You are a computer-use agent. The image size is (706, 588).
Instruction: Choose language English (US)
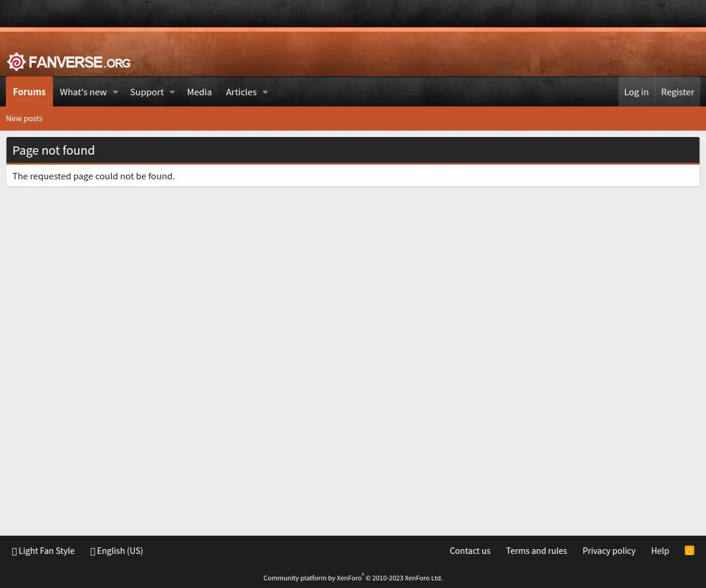tap(116, 551)
